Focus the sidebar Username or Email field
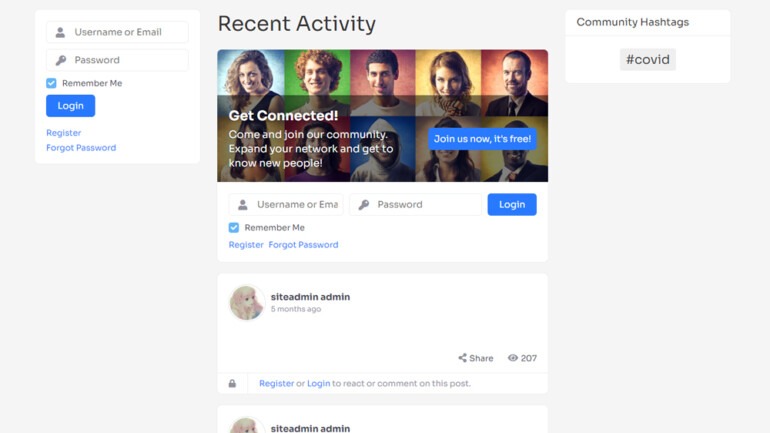Screen dimensions: 770x433 (x=117, y=32)
